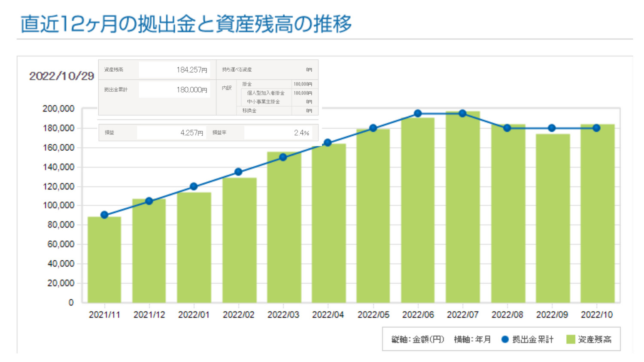
Task: Click the 2022/05 x-axis label
Action: [373, 315]
